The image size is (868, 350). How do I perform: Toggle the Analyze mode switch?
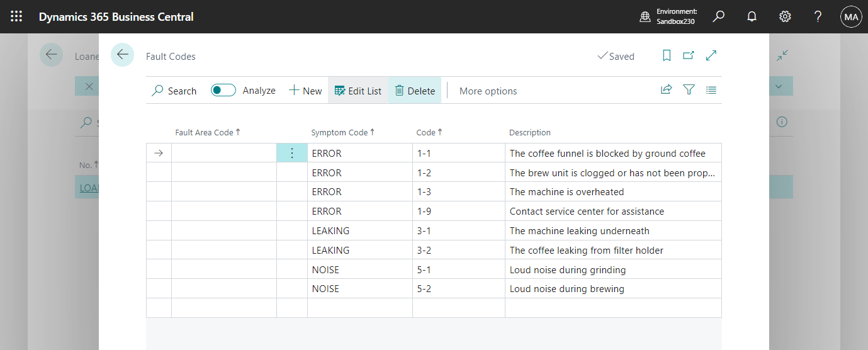tap(223, 90)
